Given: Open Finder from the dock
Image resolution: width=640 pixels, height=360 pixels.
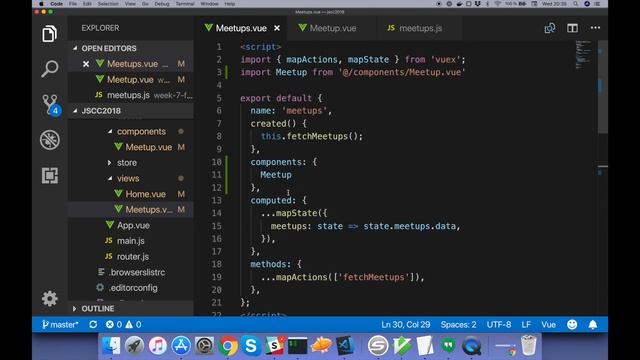Looking at the screenshot, I should (x=111, y=346).
